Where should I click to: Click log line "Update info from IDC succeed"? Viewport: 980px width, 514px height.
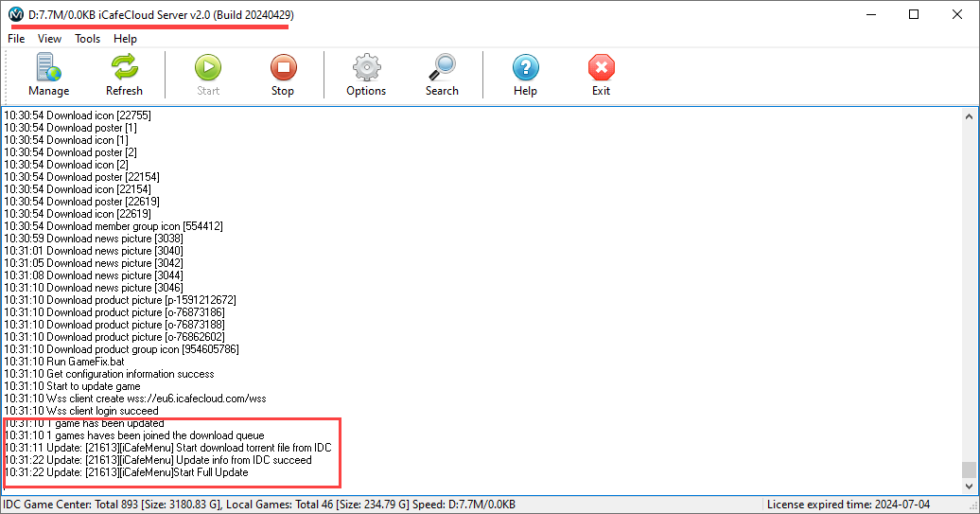click(x=158, y=460)
